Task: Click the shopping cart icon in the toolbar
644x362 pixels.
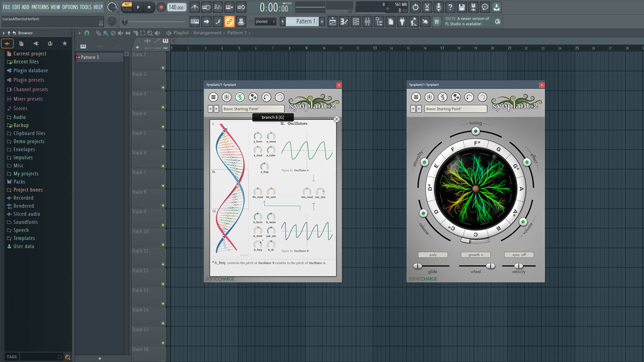Action: [437, 21]
